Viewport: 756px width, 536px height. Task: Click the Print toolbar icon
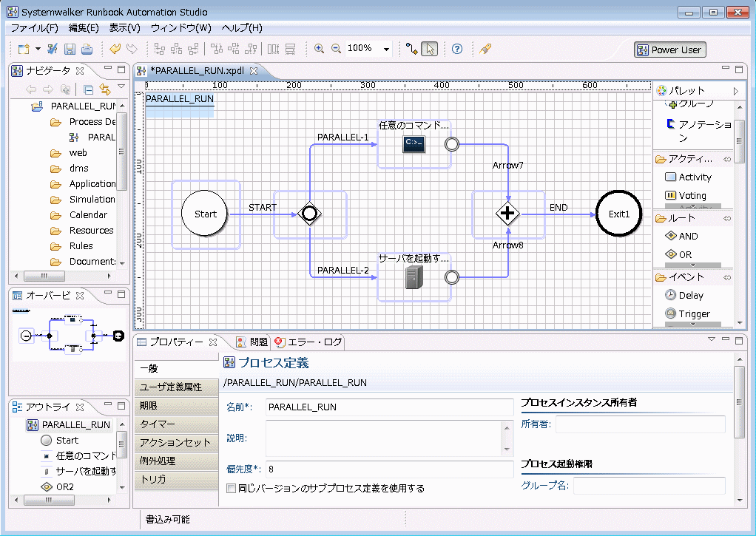[x=87, y=49]
